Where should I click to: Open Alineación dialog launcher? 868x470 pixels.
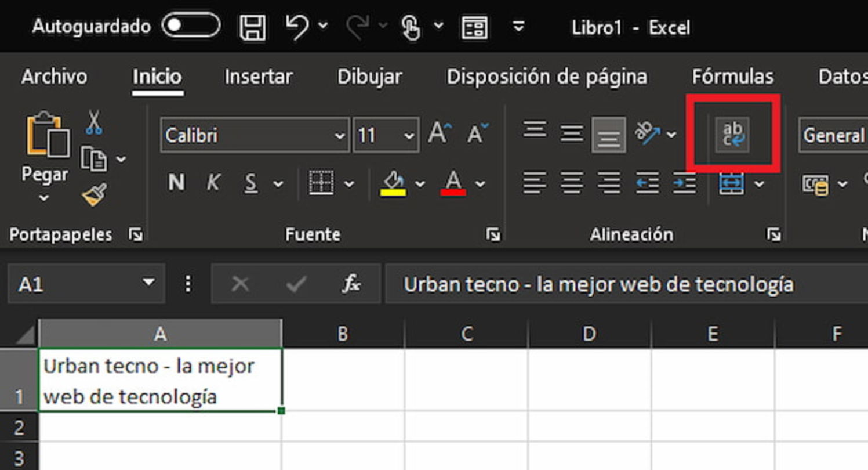[x=773, y=234]
